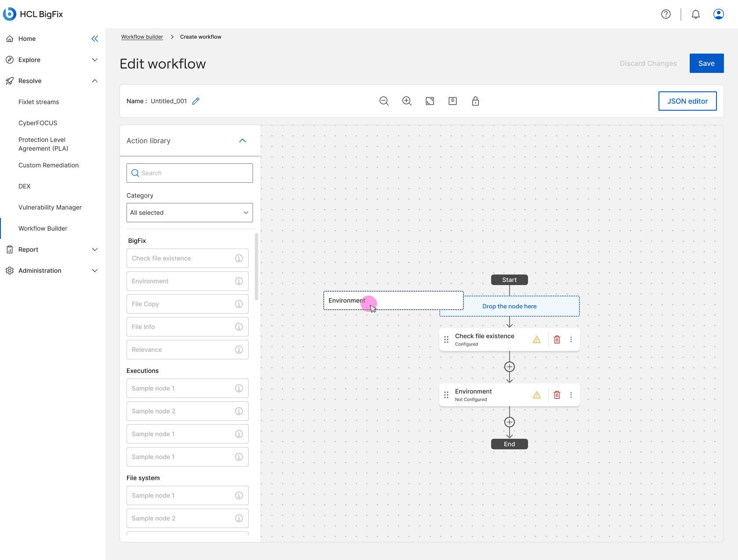This screenshot has width=738, height=560.
Task: Open the help icon in header
Action: [666, 14]
